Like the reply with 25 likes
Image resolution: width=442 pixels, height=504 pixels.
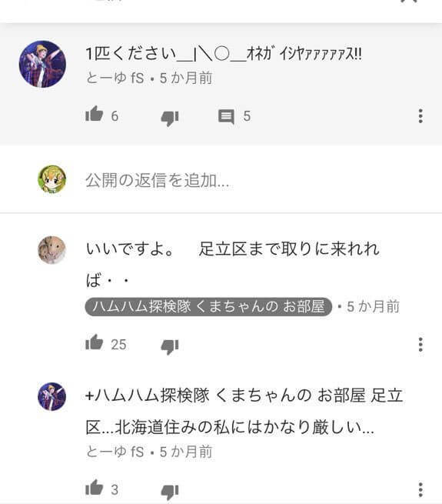tap(94, 342)
